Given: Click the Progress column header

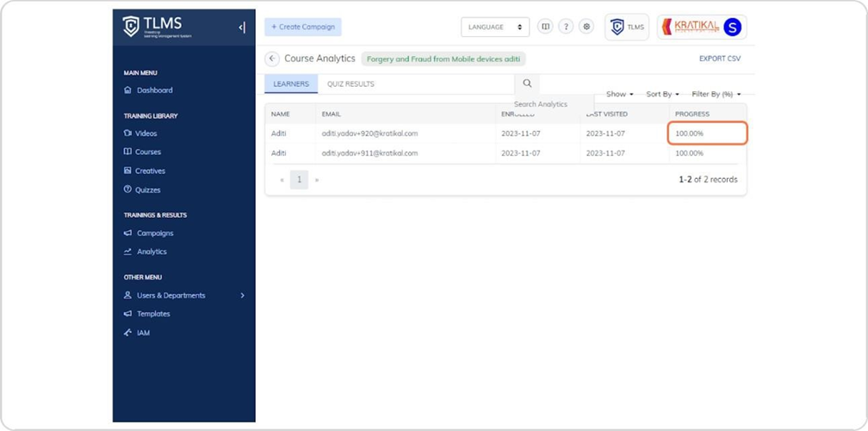Looking at the screenshot, I should tap(692, 114).
